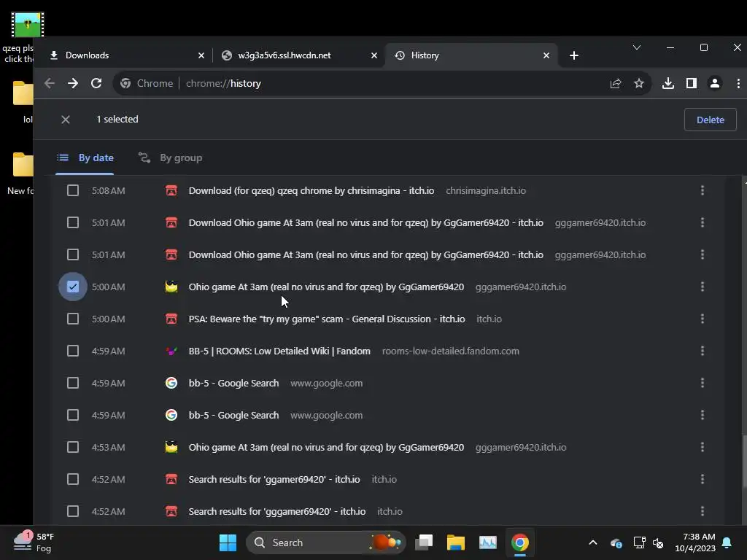Image resolution: width=747 pixels, height=560 pixels.
Task: Click the OneDrive cloud tray icon
Action: point(616,542)
